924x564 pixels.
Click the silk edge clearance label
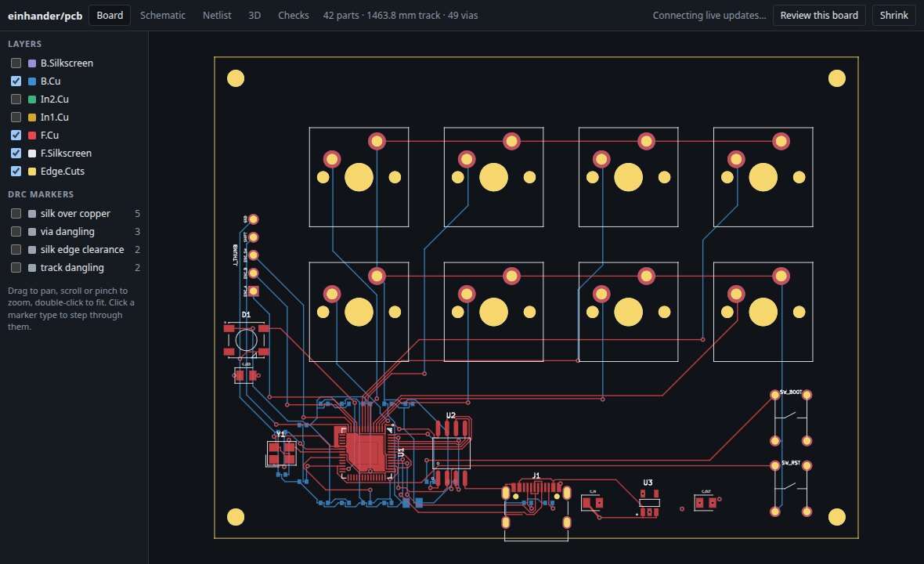(x=82, y=249)
